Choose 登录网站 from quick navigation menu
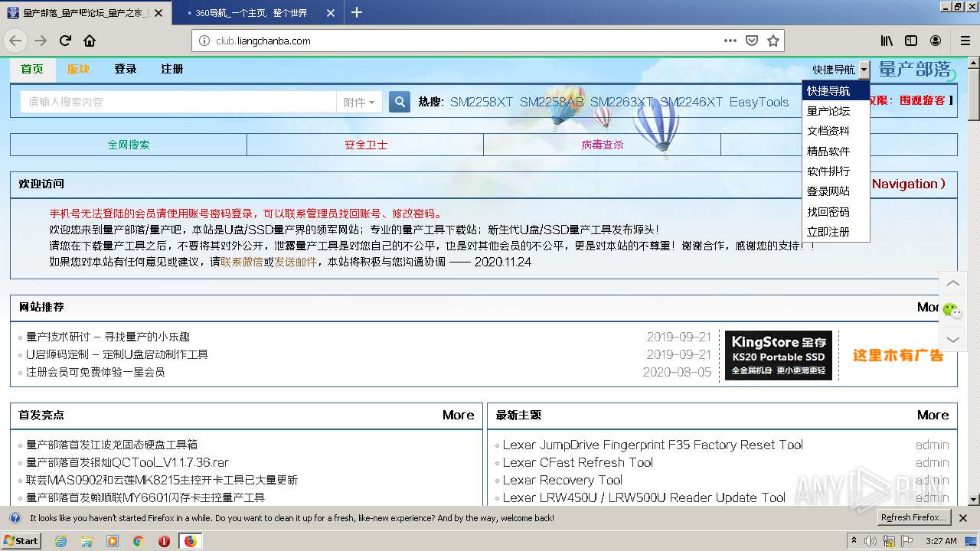 tap(835, 191)
